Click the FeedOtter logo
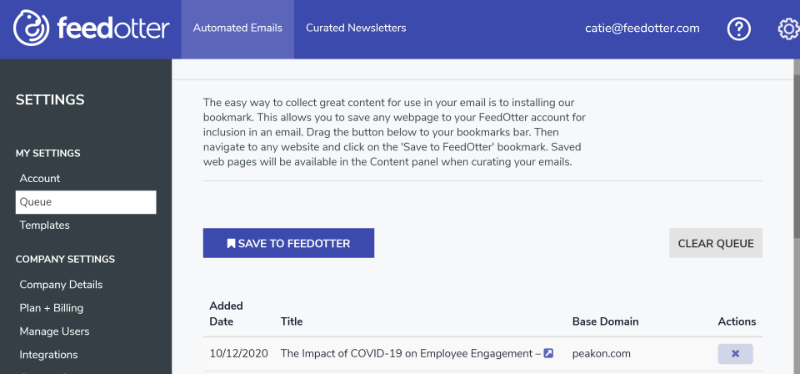 [x=91, y=29]
